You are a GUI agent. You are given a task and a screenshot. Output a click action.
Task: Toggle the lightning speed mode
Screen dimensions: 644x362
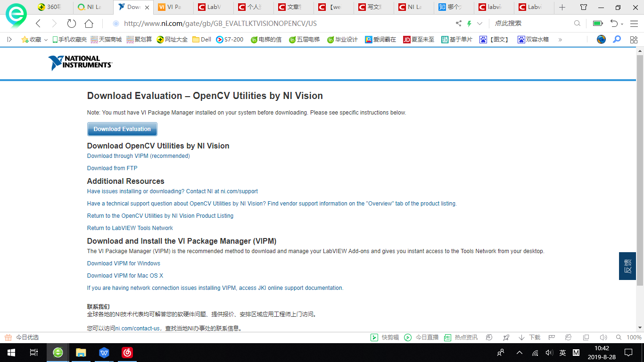(469, 24)
